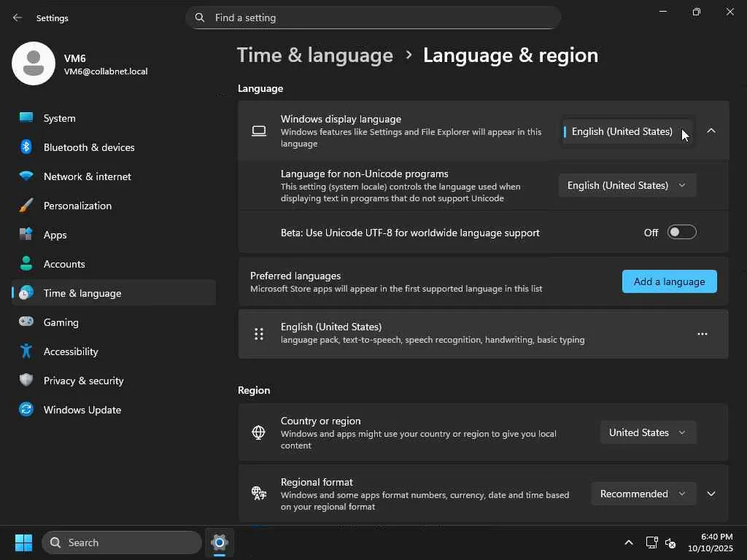Viewport: 747px width, 560px height.
Task: Click Time & language breadcrumb link
Action: point(315,55)
